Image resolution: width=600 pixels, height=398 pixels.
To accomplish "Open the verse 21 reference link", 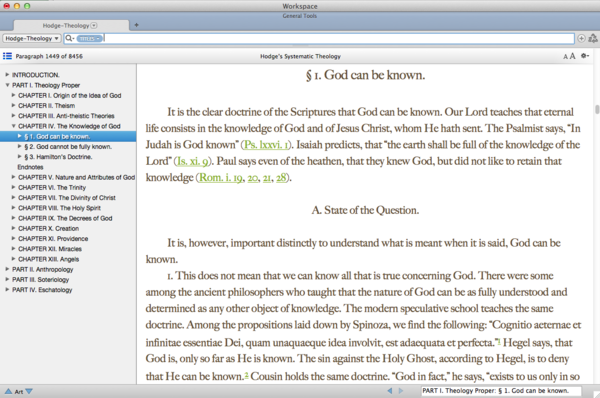I will [267, 178].
